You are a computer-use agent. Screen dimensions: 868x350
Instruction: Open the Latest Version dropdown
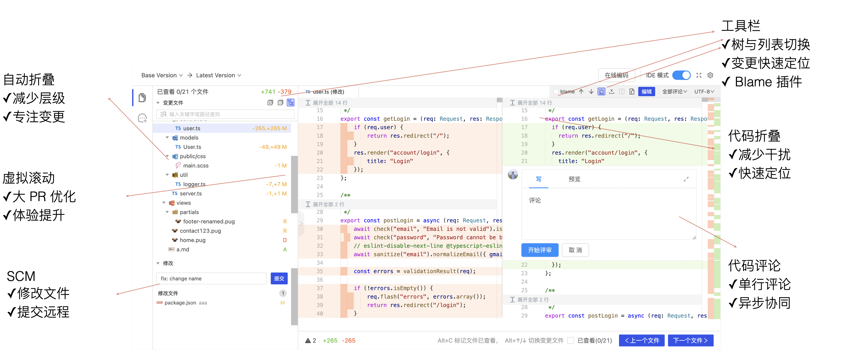click(218, 75)
